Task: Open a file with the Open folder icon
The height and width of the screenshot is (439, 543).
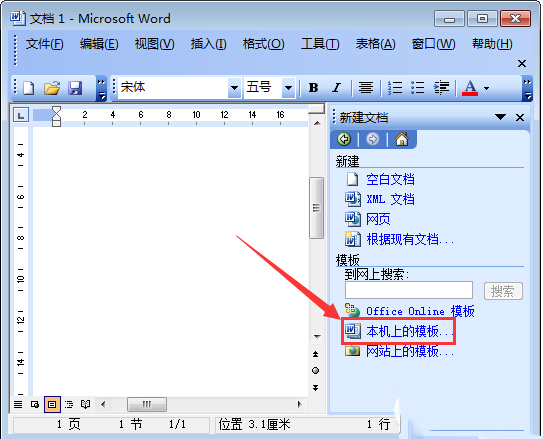Action: coord(52,88)
